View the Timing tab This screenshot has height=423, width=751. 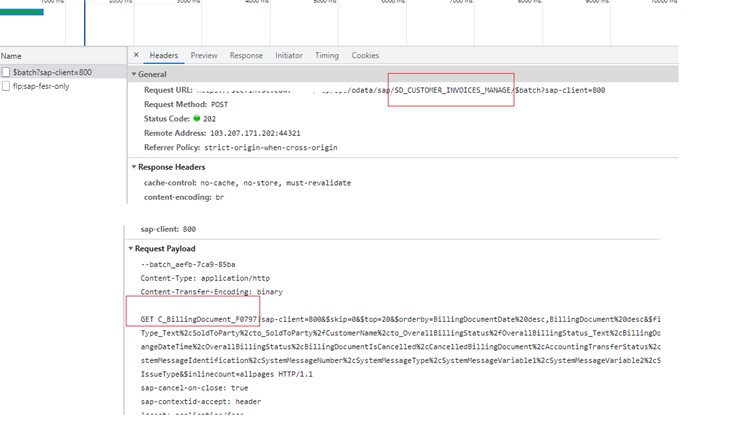coord(327,56)
